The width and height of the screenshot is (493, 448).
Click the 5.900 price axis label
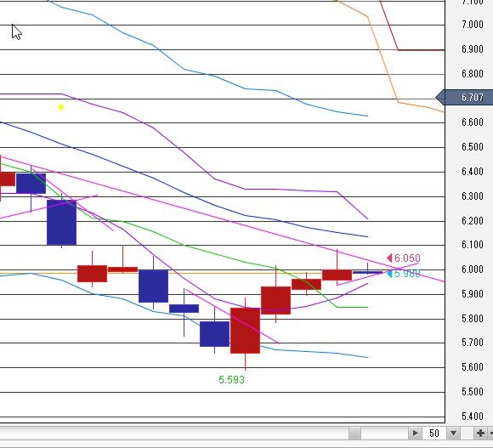click(473, 294)
